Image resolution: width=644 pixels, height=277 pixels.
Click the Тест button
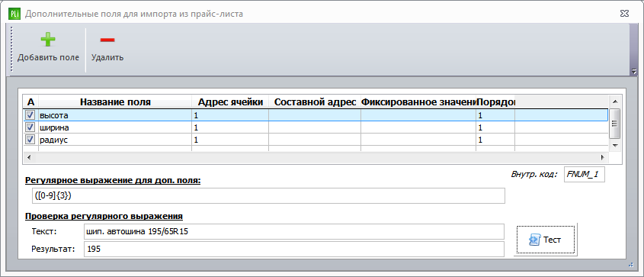pos(546,240)
